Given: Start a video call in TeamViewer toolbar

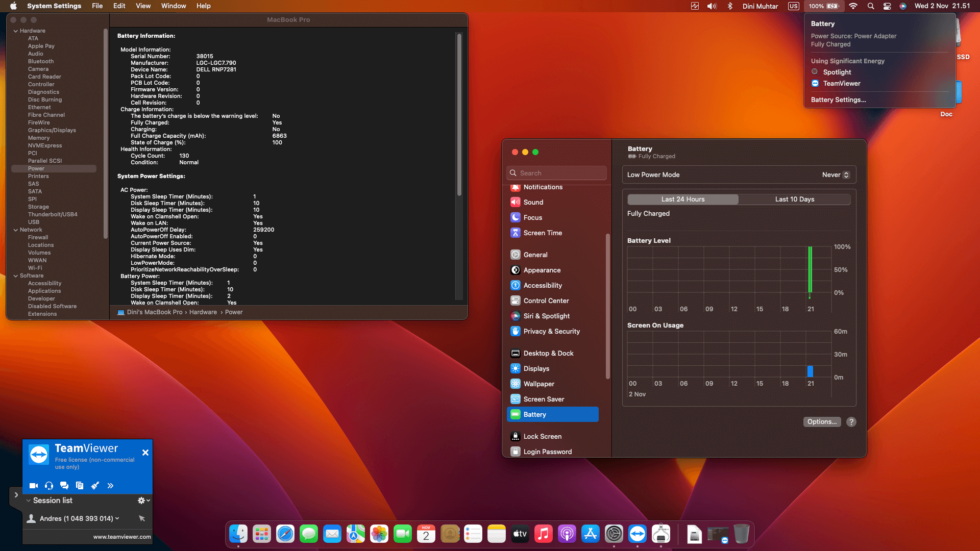Looking at the screenshot, I should 34,486.
